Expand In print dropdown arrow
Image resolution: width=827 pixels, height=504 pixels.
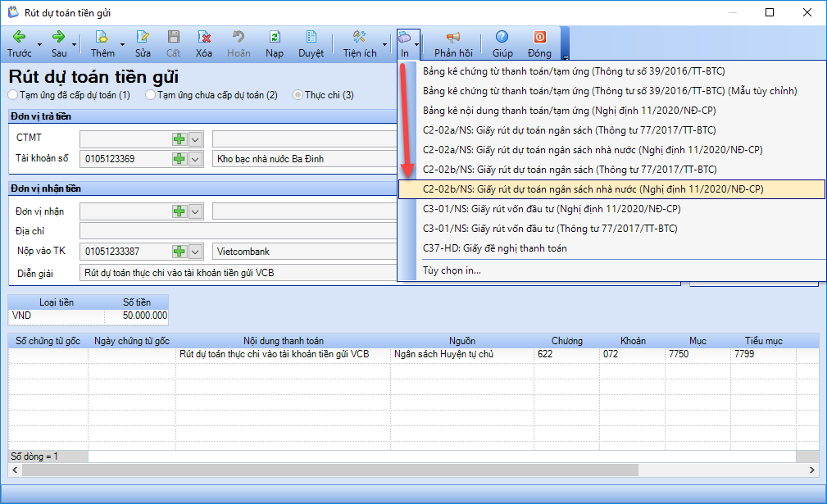pyautogui.click(x=416, y=45)
